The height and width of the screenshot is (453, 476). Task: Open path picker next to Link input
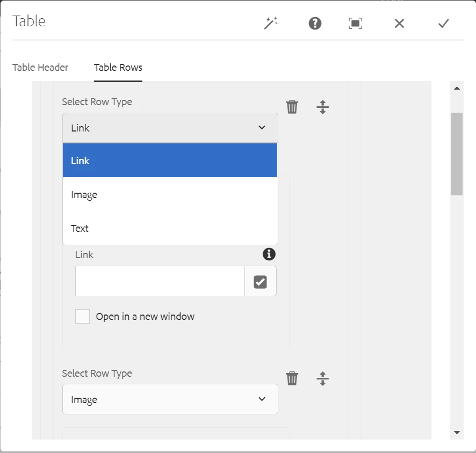coord(260,281)
